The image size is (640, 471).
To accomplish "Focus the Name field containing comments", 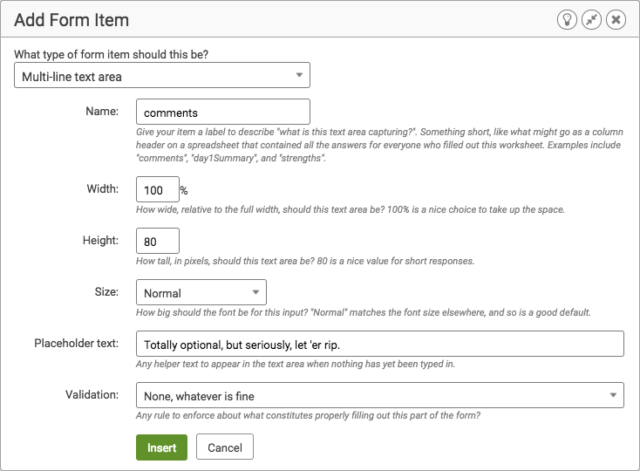I will [x=223, y=111].
